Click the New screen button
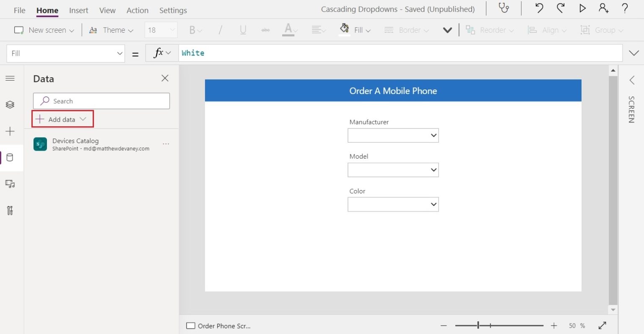The width and height of the screenshot is (644, 334). (44, 30)
